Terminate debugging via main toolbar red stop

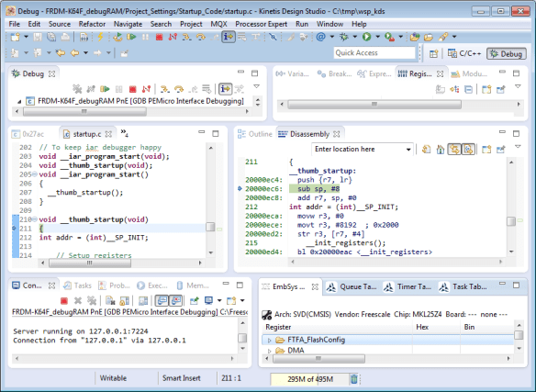[x=159, y=37]
